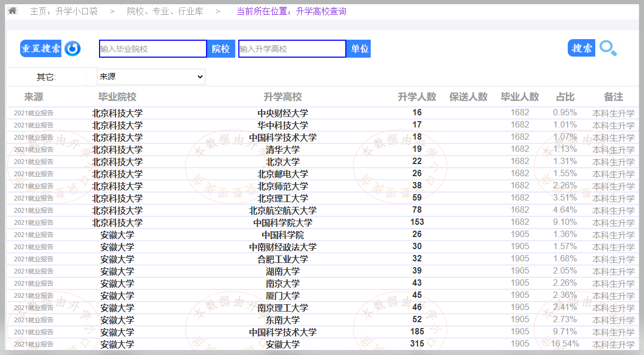Click 厦门大学 in the destination column
Screen dimensions: 644x355
tap(282, 296)
